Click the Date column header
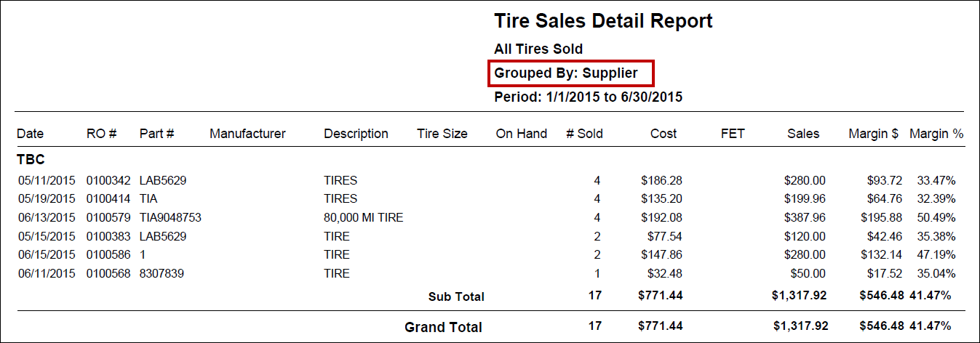 [31, 134]
